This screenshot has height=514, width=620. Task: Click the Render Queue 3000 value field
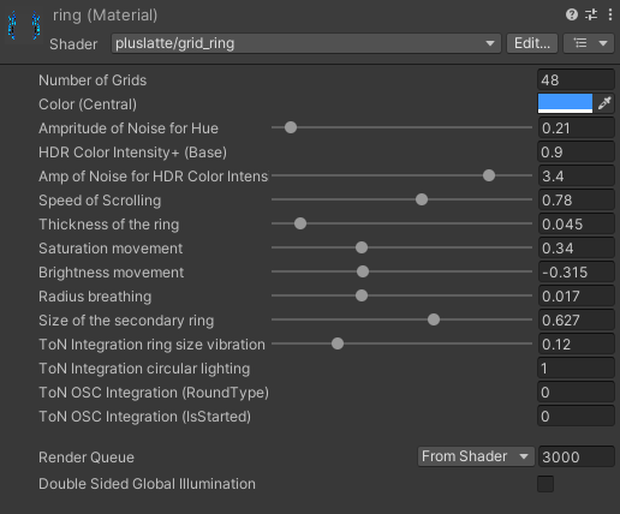point(576,457)
